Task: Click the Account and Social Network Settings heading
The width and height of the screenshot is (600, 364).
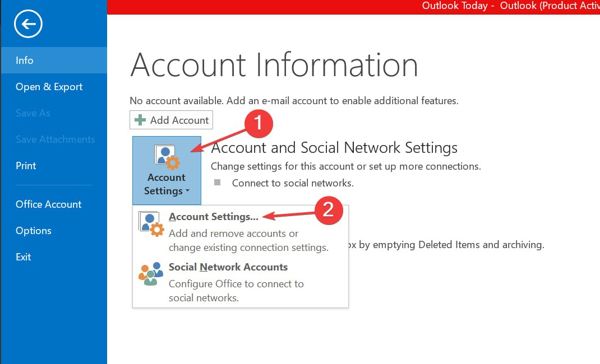Action: 334,148
